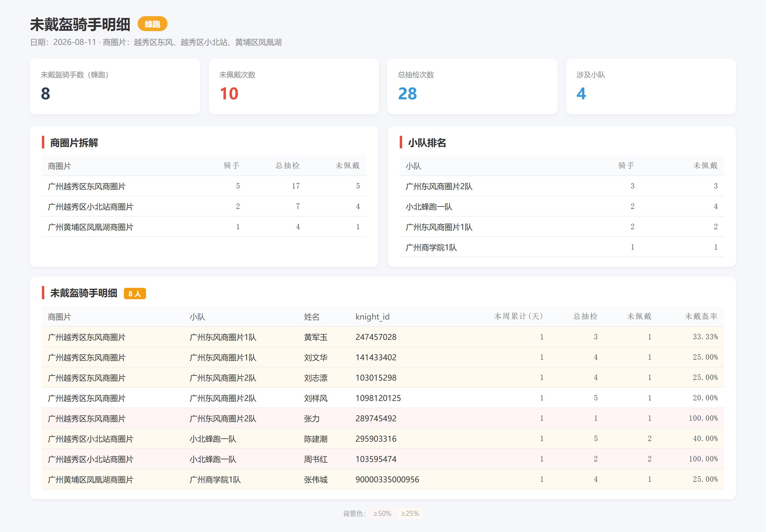Click knight_id 103015298
766x532 pixels.
click(376, 378)
